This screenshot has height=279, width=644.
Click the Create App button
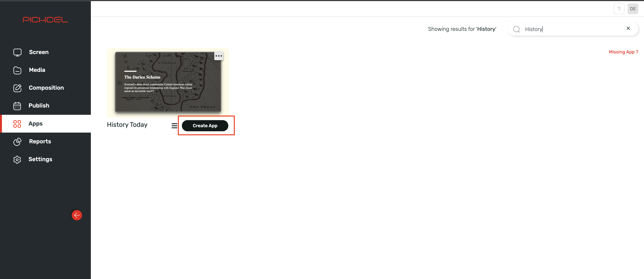205,126
